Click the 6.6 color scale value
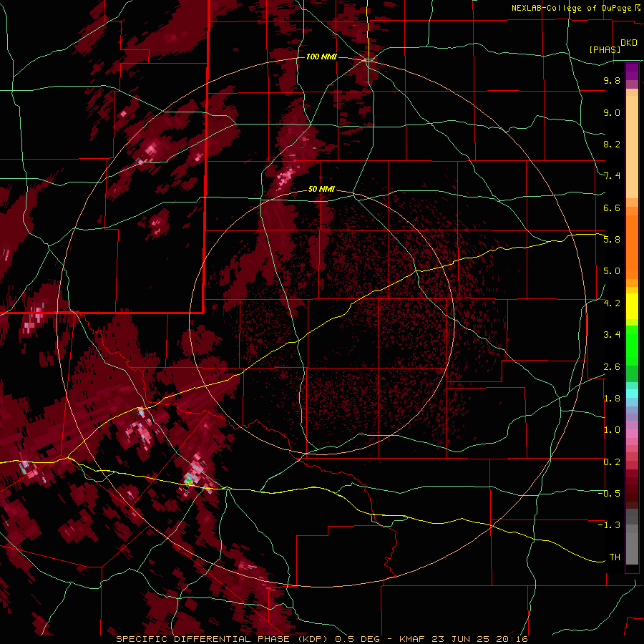 pos(612,208)
